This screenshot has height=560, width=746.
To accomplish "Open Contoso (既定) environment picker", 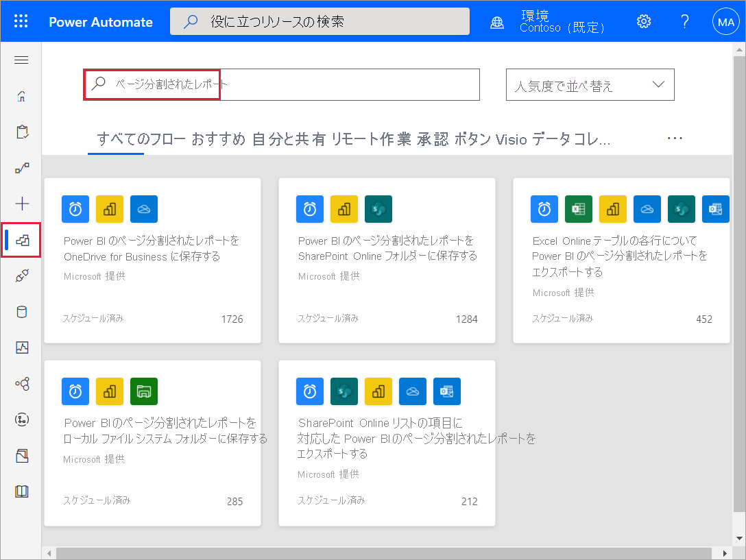I will 562,22.
